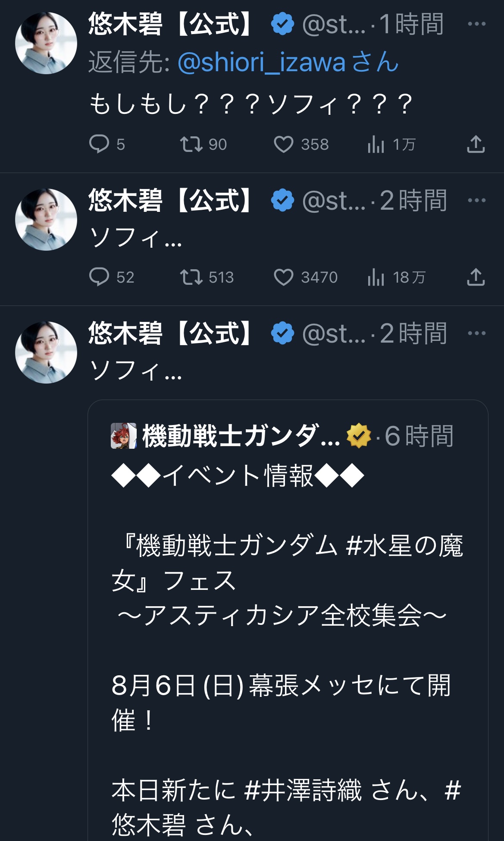This screenshot has width=504, height=841.
Task: Open the Gundam account avatar in quoted tweet
Action: coord(124,436)
